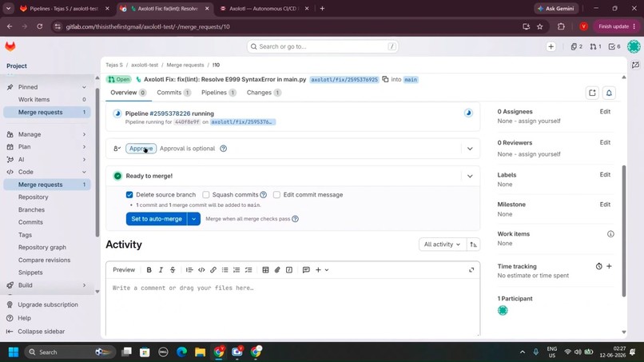The image size is (644, 362).
Task: Insert inline code in comment editor
Action: click(201, 270)
